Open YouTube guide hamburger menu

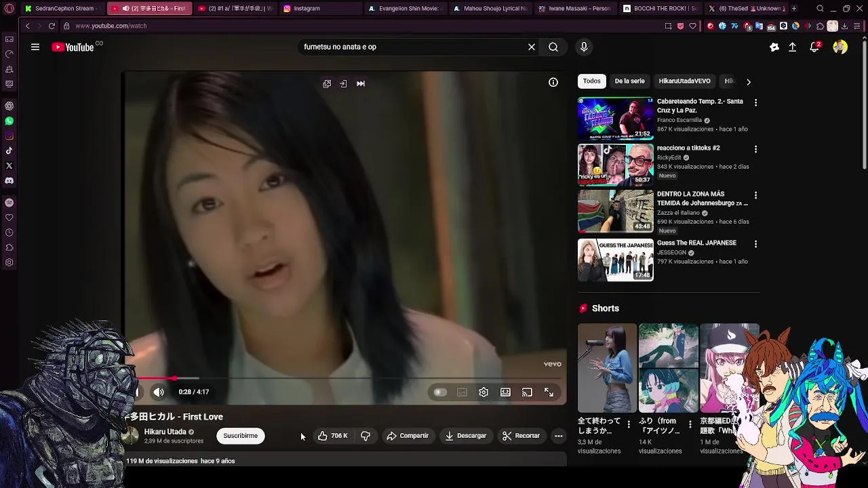pos(35,47)
